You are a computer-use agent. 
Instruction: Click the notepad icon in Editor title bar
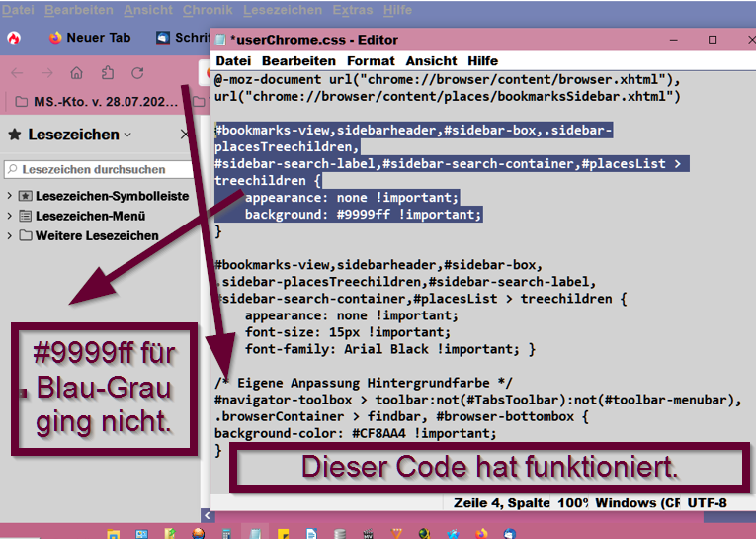(x=219, y=40)
